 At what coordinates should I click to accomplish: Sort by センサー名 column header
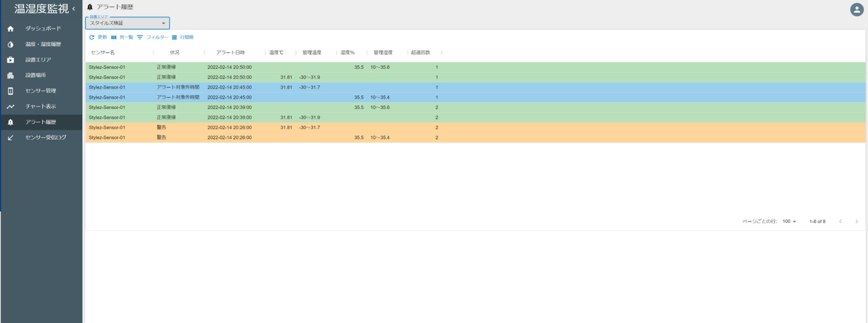102,53
